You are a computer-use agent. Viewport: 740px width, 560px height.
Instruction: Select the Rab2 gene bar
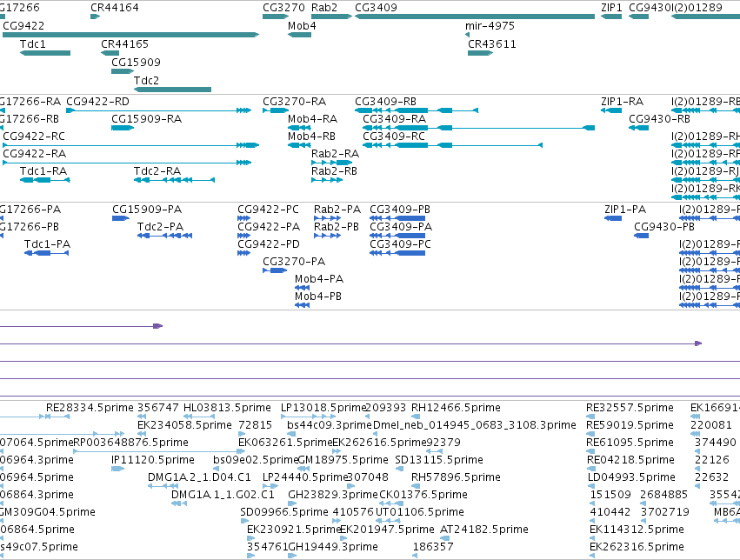(x=332, y=17)
